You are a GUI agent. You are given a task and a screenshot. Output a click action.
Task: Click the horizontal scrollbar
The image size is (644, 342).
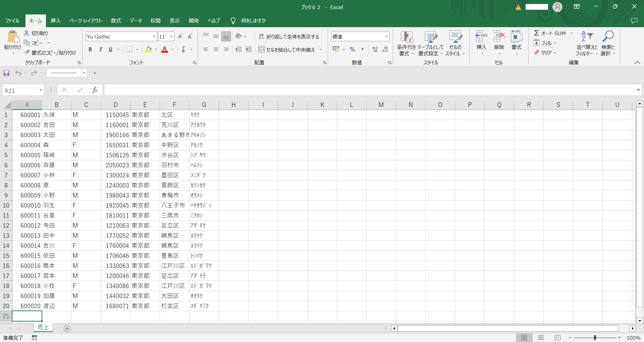(x=508, y=329)
